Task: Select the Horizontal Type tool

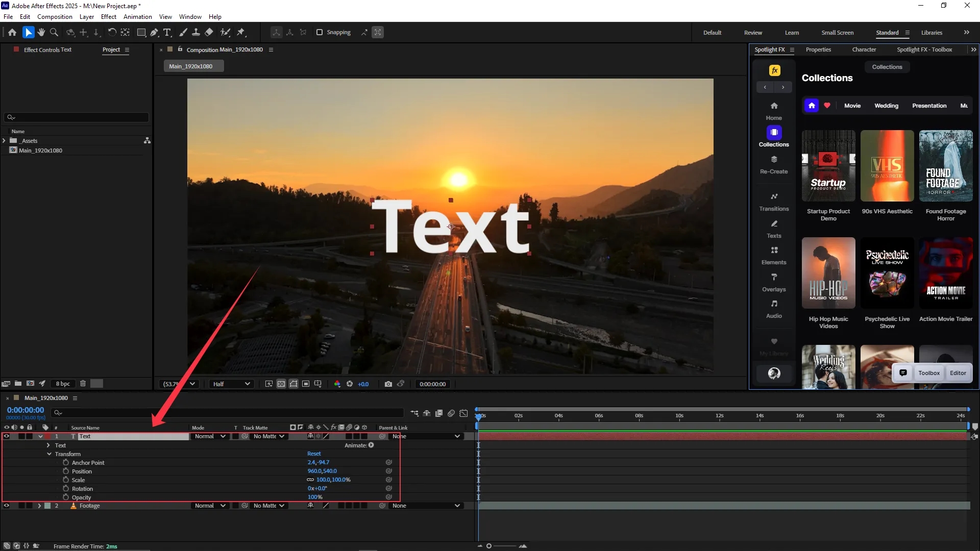Action: 167,32
